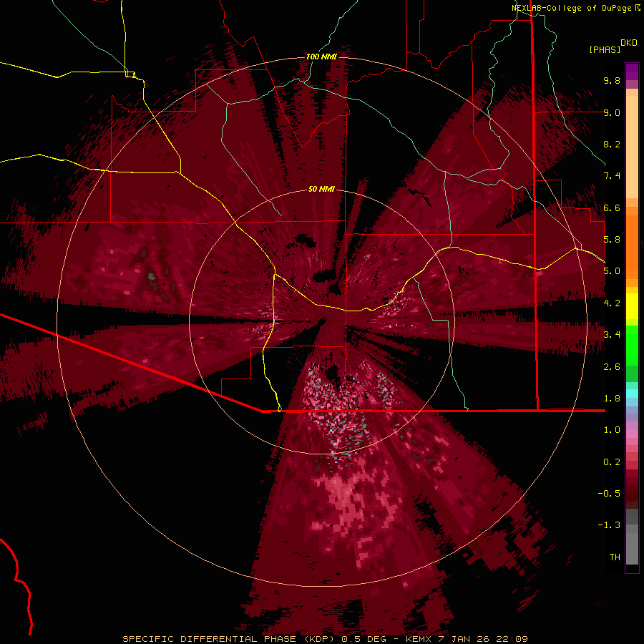Click the 1.0 legend value
644x644 pixels.
(x=612, y=430)
